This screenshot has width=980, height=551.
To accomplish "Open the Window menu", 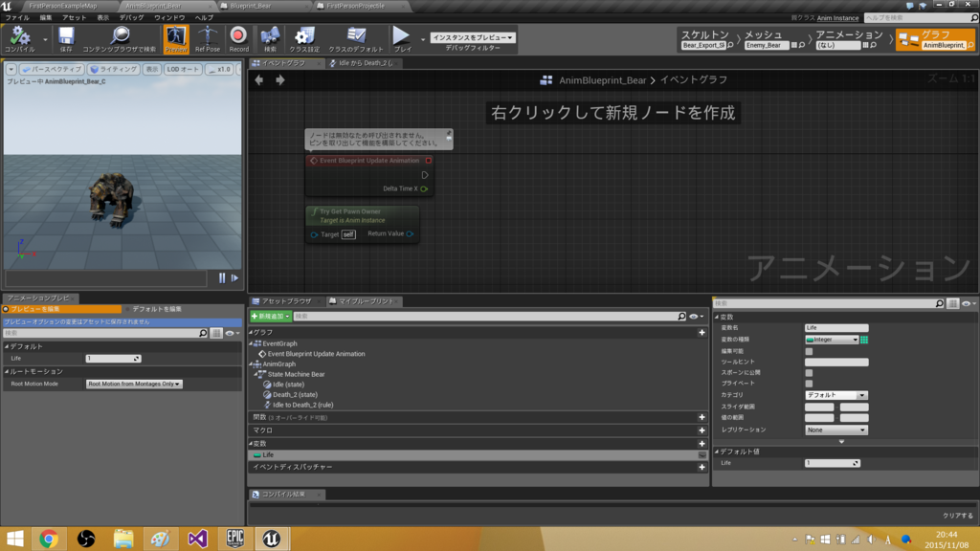I will coord(169,18).
